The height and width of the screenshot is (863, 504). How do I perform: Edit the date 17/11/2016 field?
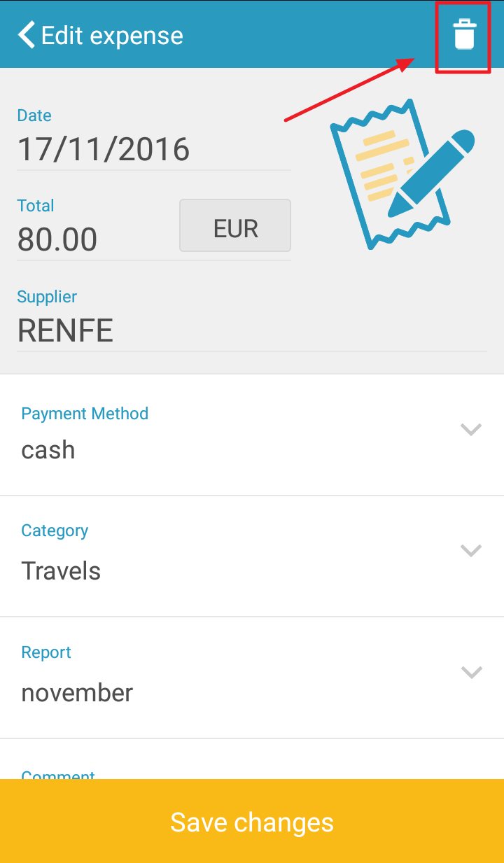(154, 150)
